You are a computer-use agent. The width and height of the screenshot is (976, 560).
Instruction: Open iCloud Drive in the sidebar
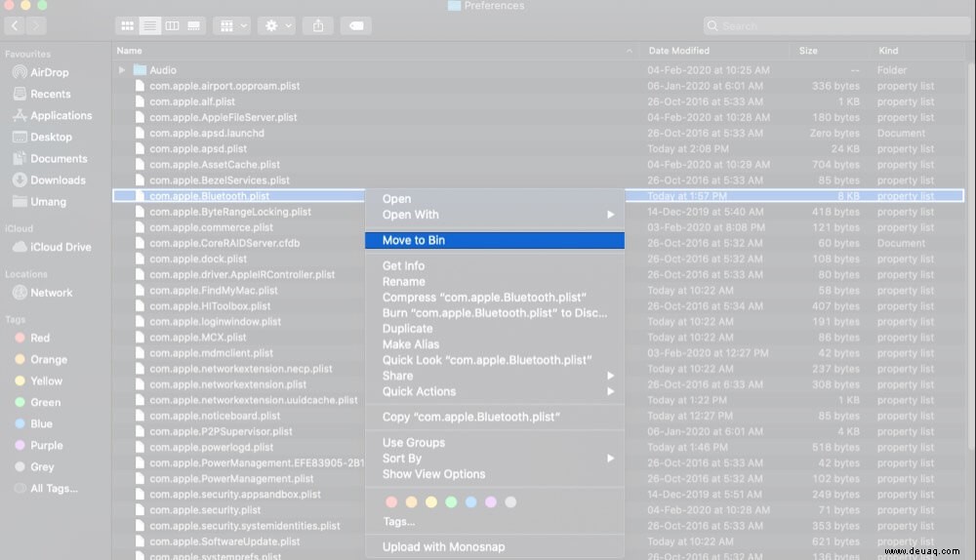click(x=53, y=247)
